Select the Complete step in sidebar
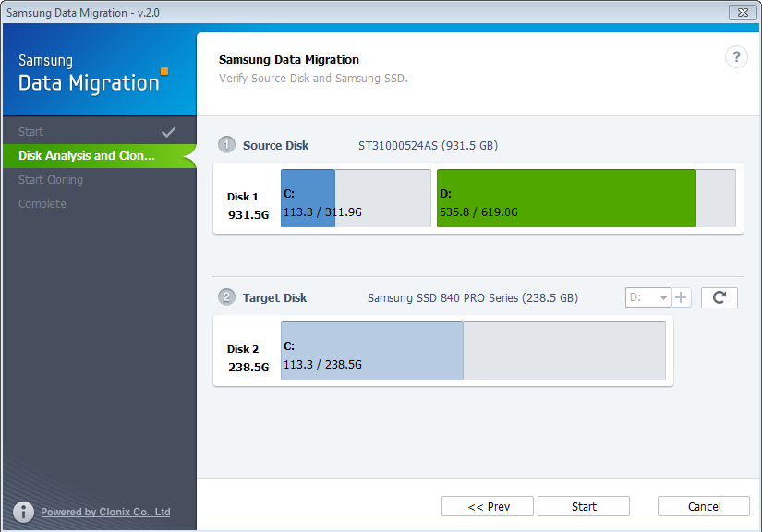The image size is (762, 532). tap(99, 204)
